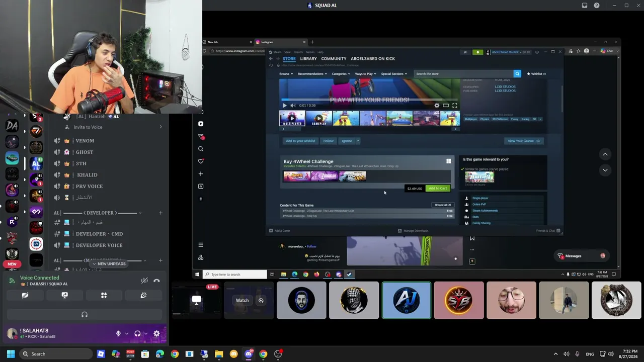This screenshot has height=362, width=644.
Task: Open Discord inbox icon in title bar
Action: (585, 6)
